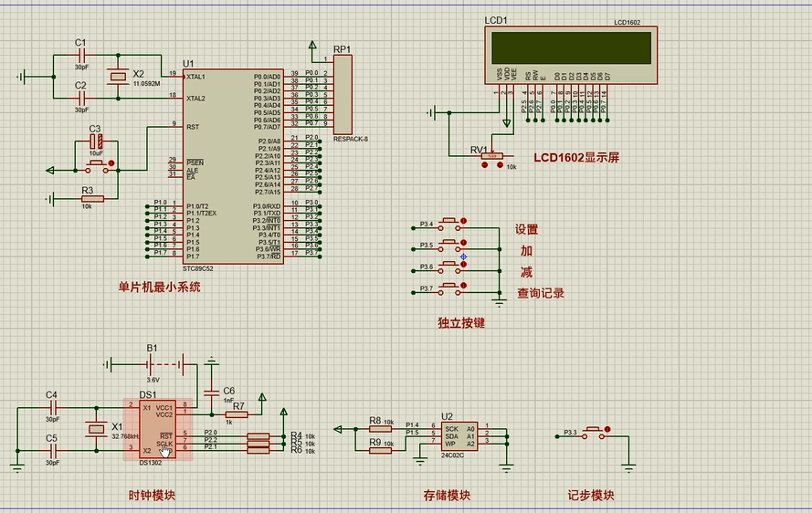This screenshot has width=812, height=513.
Task: Push the P3.3 step-counting button
Action: [x=594, y=434]
